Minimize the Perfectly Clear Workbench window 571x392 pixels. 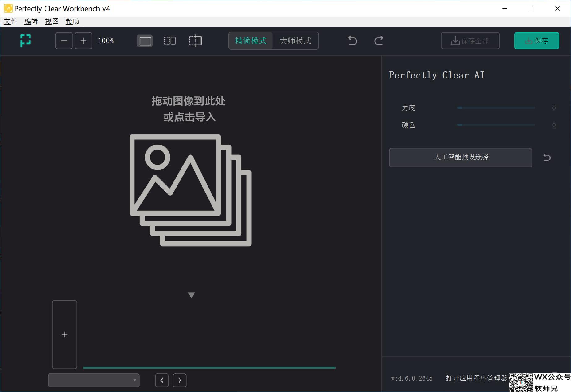click(x=505, y=8)
